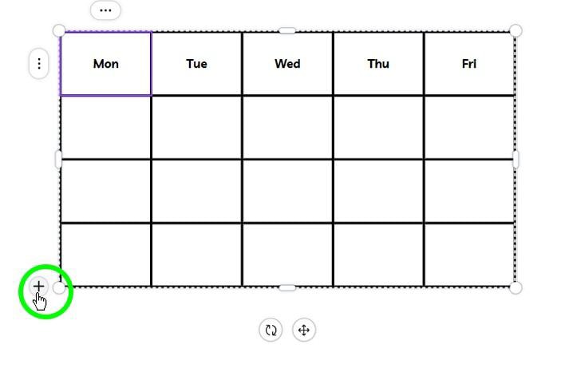Click the bottom-left corner resize handle

point(59,287)
